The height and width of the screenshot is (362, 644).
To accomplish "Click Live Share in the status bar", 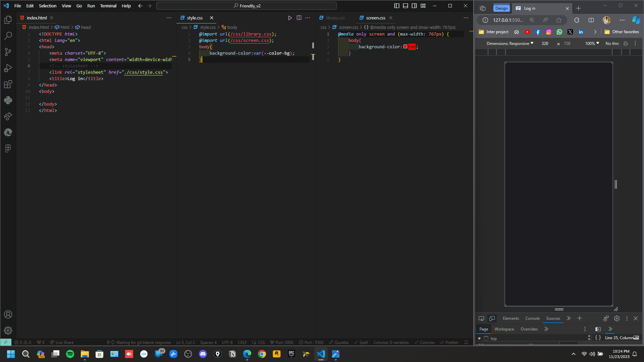I will click(x=62, y=342).
